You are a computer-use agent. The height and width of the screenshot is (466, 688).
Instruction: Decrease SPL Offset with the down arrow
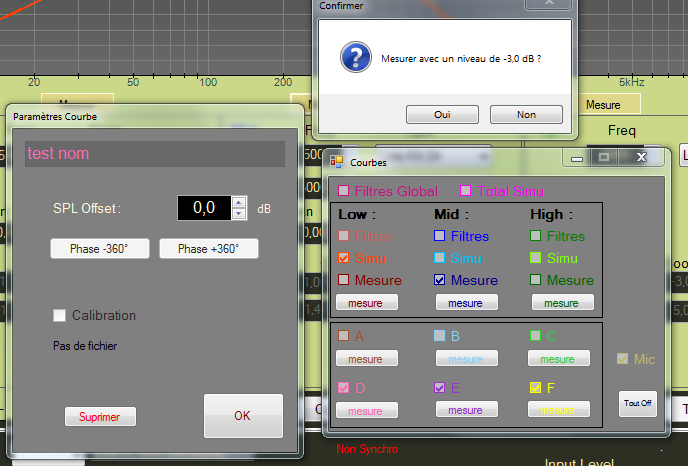(x=238, y=213)
